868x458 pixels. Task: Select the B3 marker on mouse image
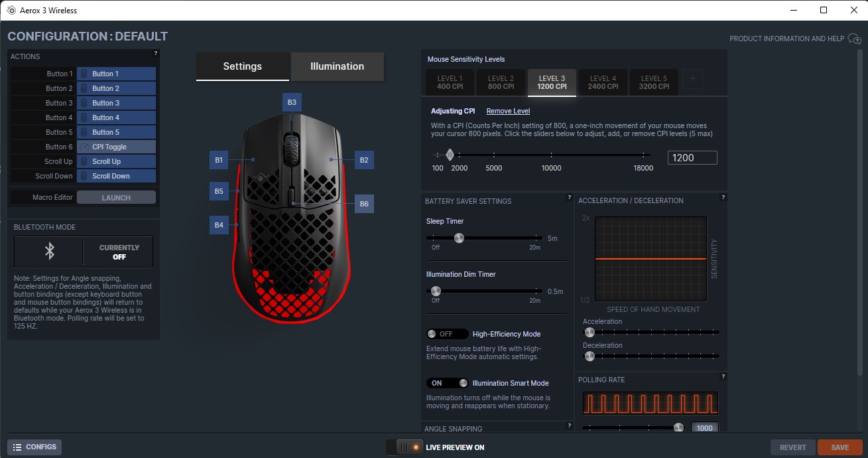(x=292, y=103)
